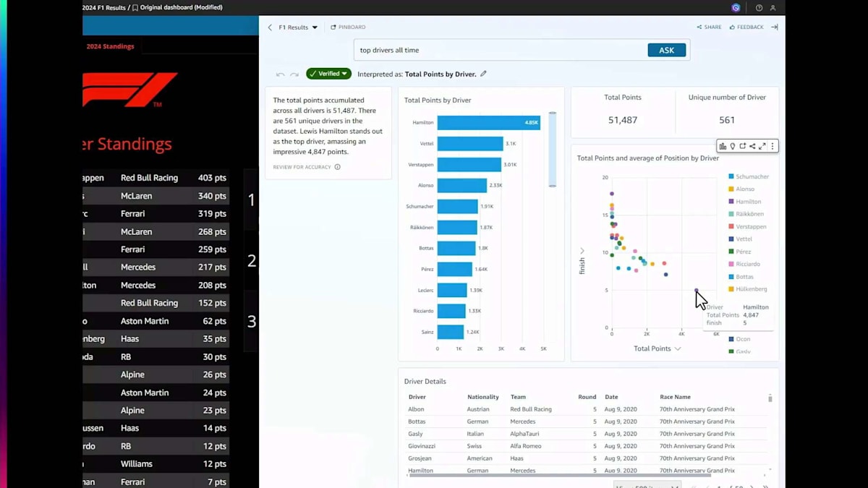868x488 pixels.
Task: Click the bookmark icon beside Original dashboard
Action: click(x=135, y=8)
